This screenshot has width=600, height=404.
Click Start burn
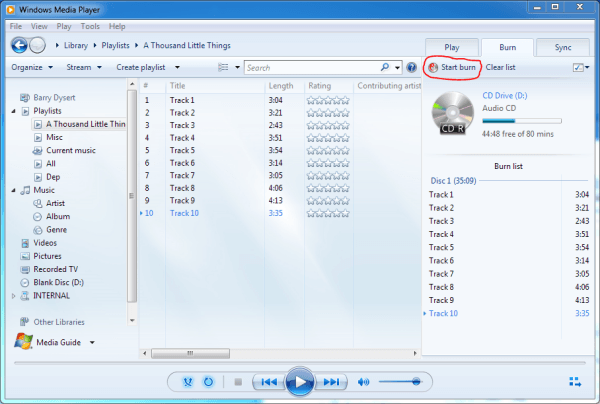pos(452,67)
